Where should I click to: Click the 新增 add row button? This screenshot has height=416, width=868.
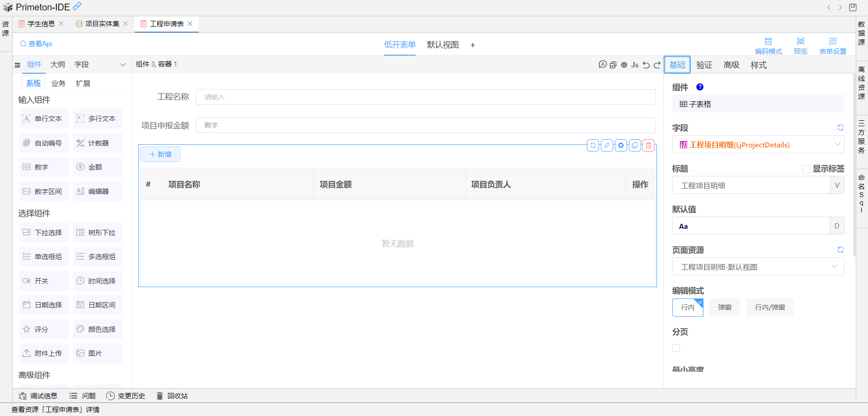click(160, 155)
